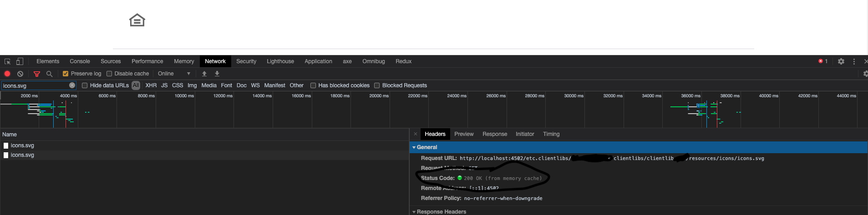Image resolution: width=868 pixels, height=215 pixels.
Task: Filter requests by XHR type
Action: click(x=151, y=85)
